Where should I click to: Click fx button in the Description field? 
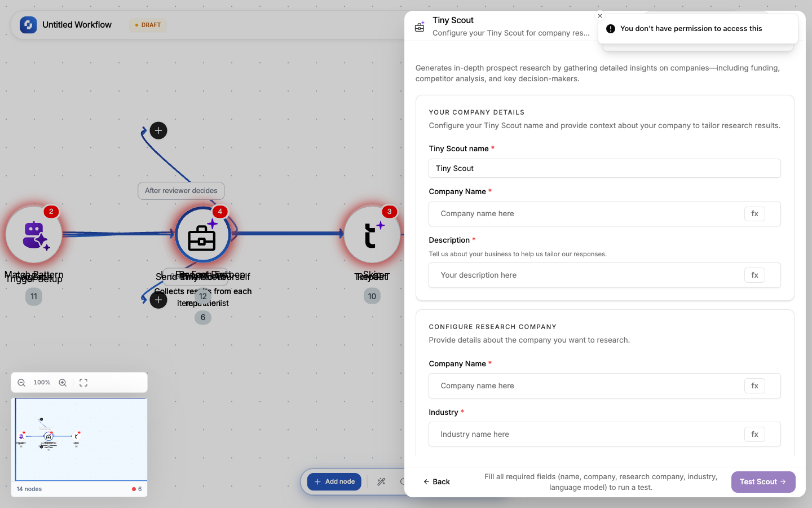[x=754, y=275]
